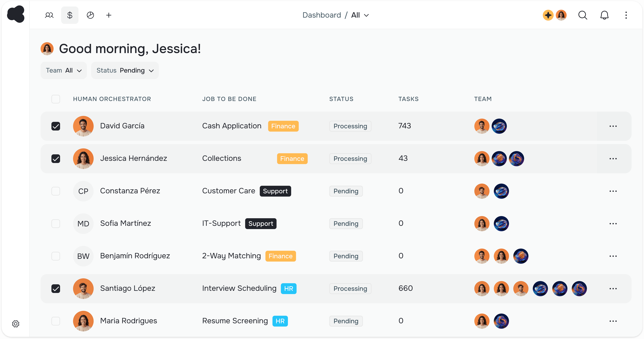Select the dollar sign finance icon

pyautogui.click(x=70, y=15)
